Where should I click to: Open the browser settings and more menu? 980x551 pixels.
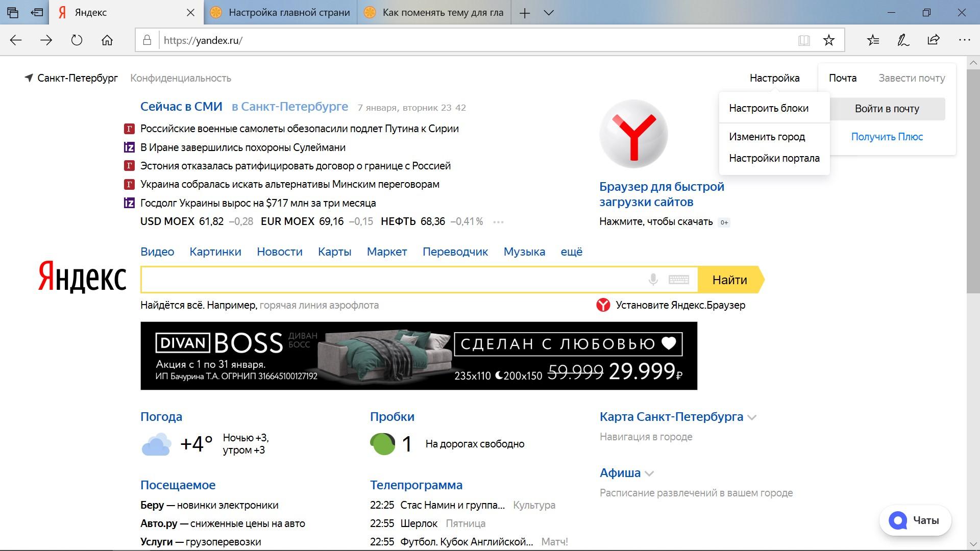[964, 40]
